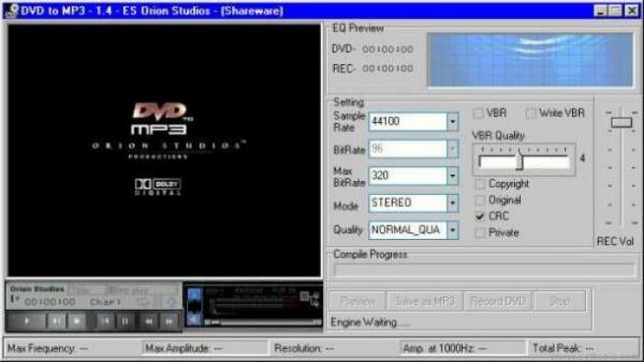Start playback with the play button
This screenshot has width=644, height=362.
click(27, 321)
